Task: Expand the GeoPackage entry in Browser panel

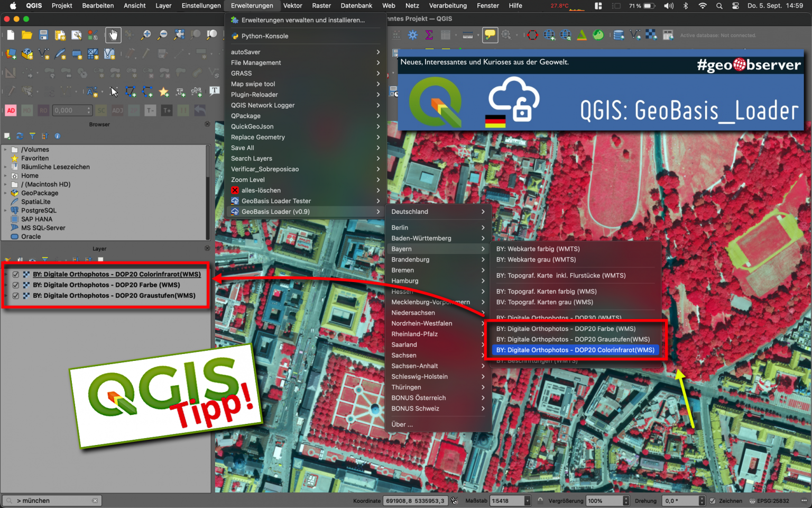Action: [x=6, y=193]
